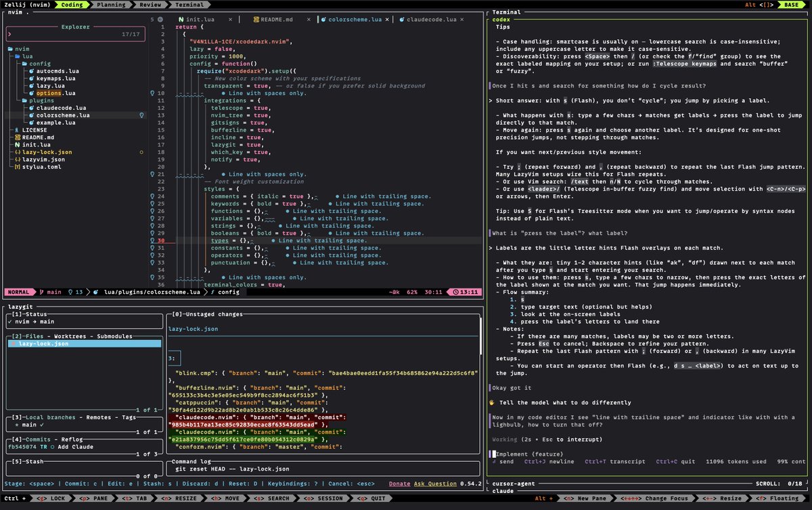Click the collapsed cursor-agent pane title
The width and height of the screenshot is (812, 510).
514,484
